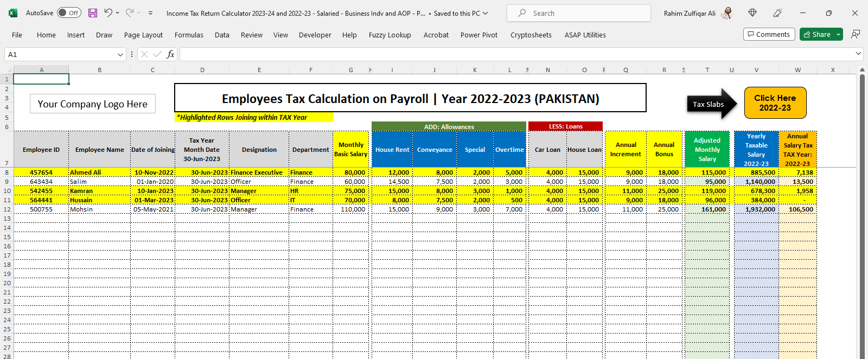The width and height of the screenshot is (868, 359).
Task: Select the Employees Tax Calculation title
Action: [x=410, y=98]
